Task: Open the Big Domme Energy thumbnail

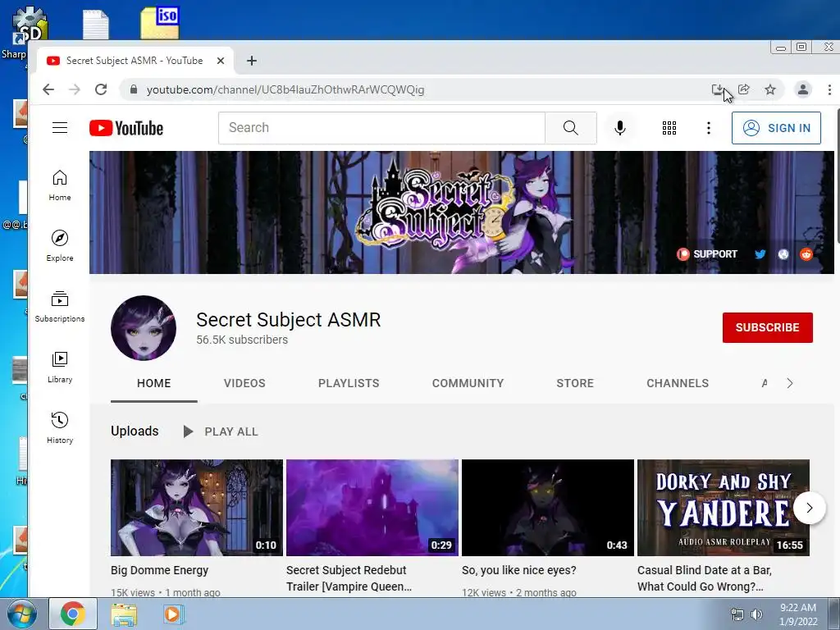Action: tap(197, 507)
